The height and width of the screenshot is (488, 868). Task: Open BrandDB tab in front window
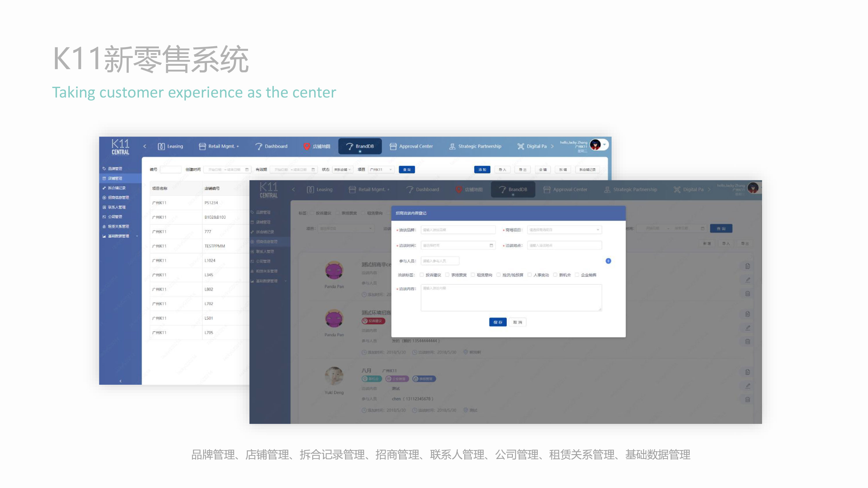513,189
